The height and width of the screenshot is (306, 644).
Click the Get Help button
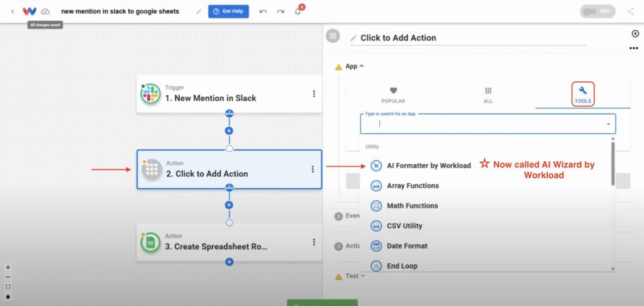point(228,11)
